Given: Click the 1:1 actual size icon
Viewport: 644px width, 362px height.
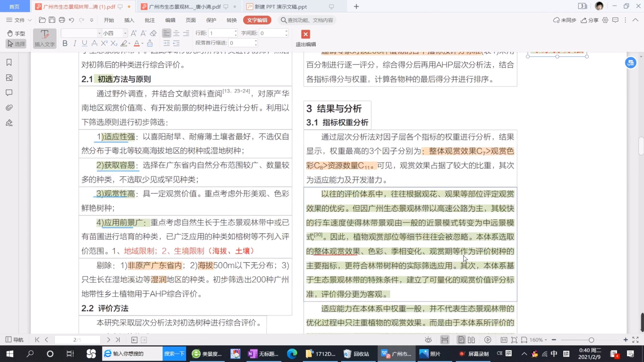Looking at the screenshot, I should [x=504, y=340].
